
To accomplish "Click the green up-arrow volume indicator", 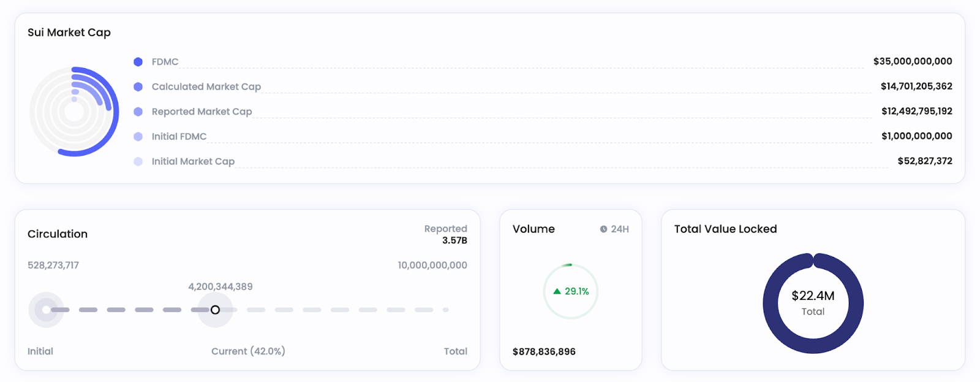I will tap(557, 291).
